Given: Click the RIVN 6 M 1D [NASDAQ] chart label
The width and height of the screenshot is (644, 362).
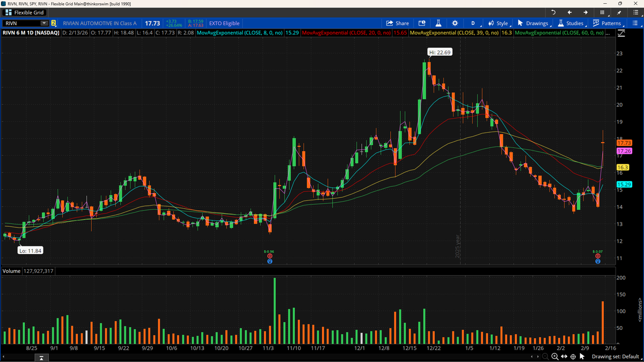Looking at the screenshot, I should click(31, 33).
